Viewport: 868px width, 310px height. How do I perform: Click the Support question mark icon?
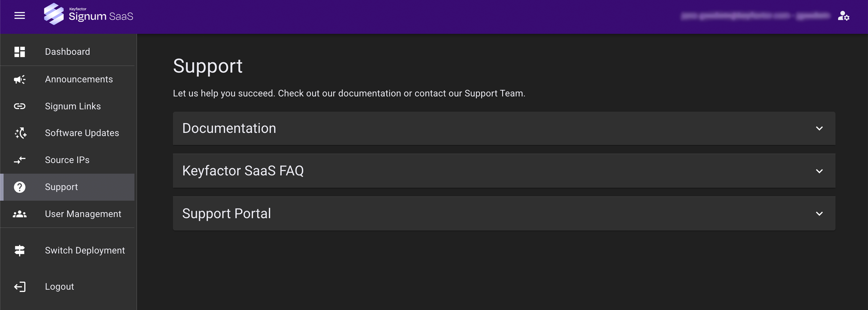click(20, 187)
